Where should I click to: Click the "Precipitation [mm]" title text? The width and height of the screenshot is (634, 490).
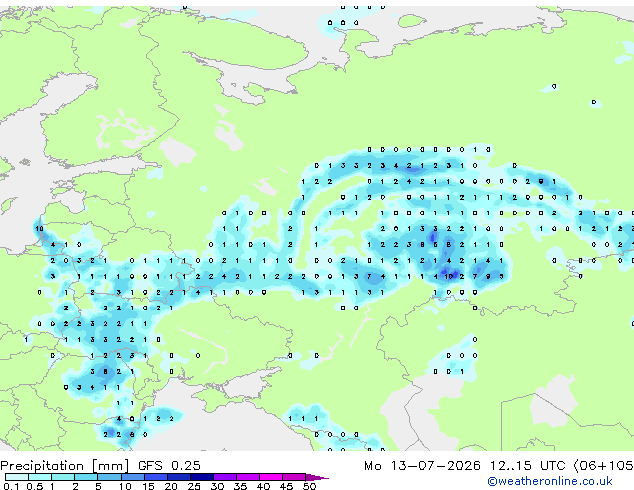pos(65,466)
